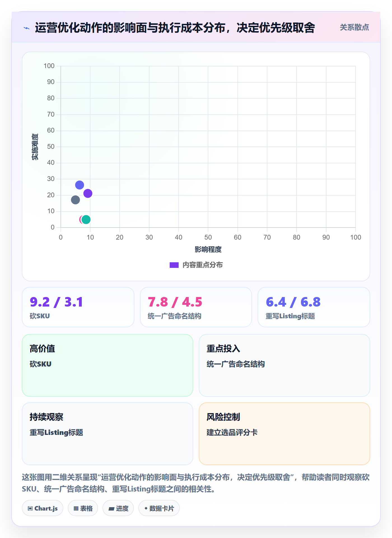The width and height of the screenshot is (392, 538).
Task: Click the description paragraph below the quadrants
Action: pos(196,483)
